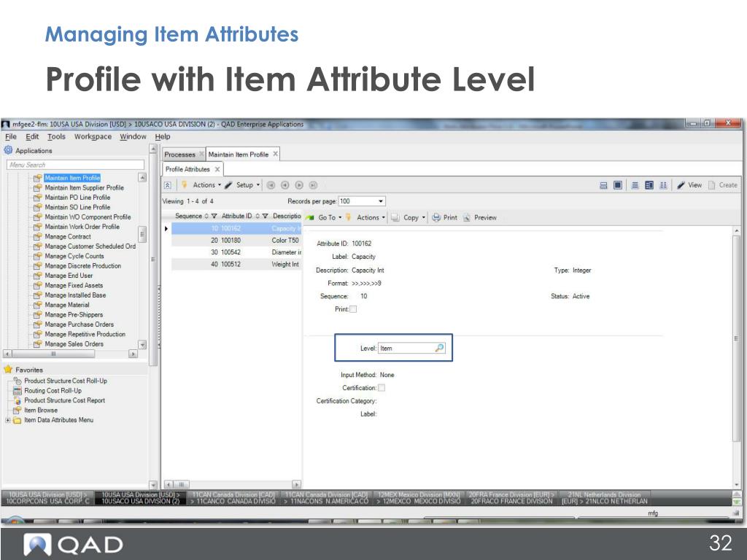The height and width of the screenshot is (560, 747).
Task: Filter the Attribute ID column
Action: pos(266,216)
